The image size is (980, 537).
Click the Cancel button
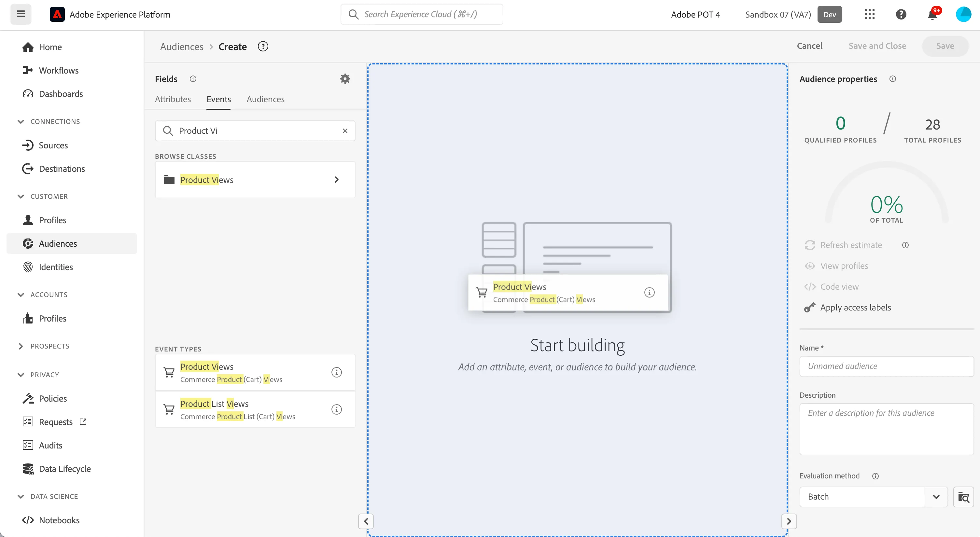(x=809, y=46)
